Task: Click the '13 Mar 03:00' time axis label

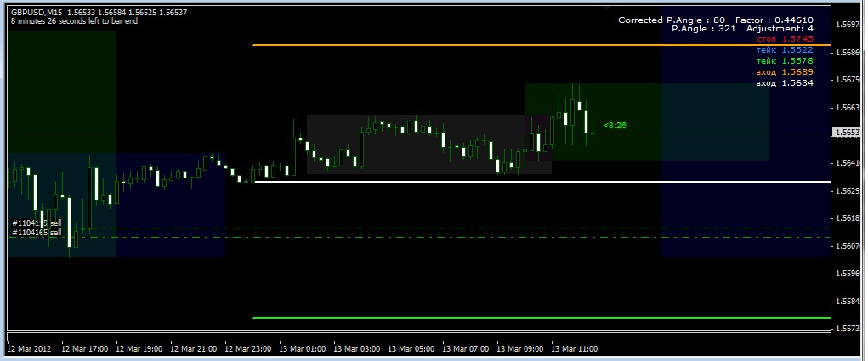Action: (x=357, y=349)
